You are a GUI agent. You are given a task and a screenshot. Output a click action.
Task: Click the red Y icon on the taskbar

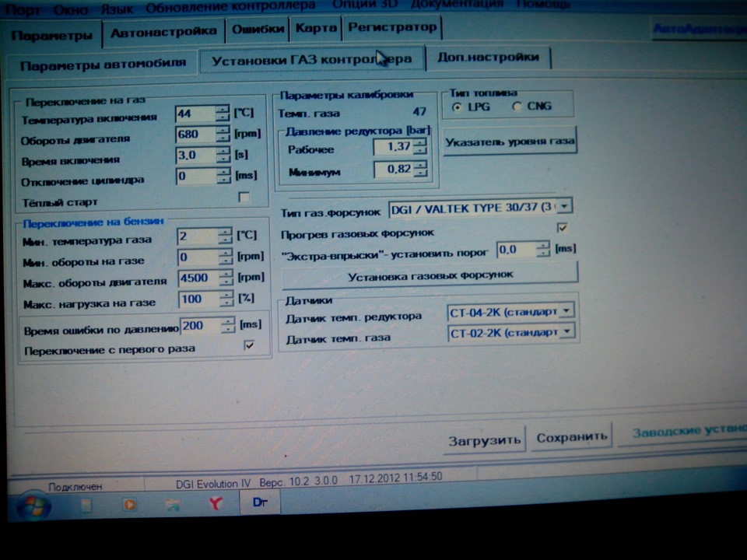pyautogui.click(x=216, y=504)
